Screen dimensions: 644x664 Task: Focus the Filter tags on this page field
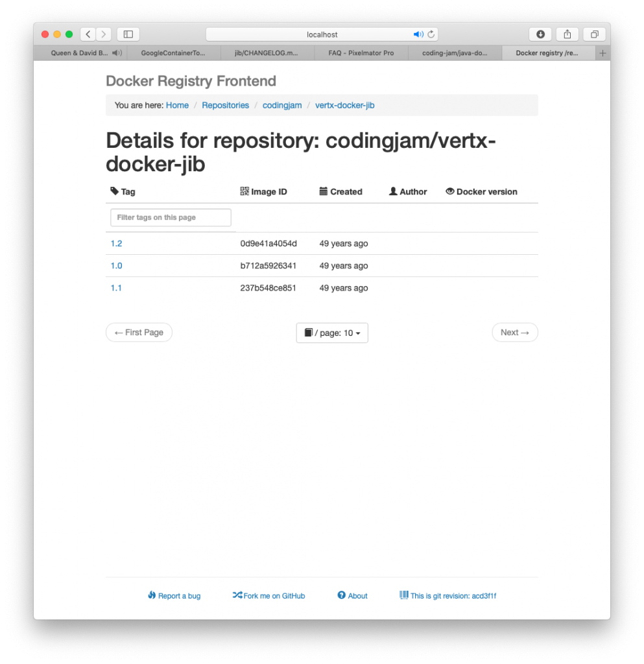pos(171,217)
